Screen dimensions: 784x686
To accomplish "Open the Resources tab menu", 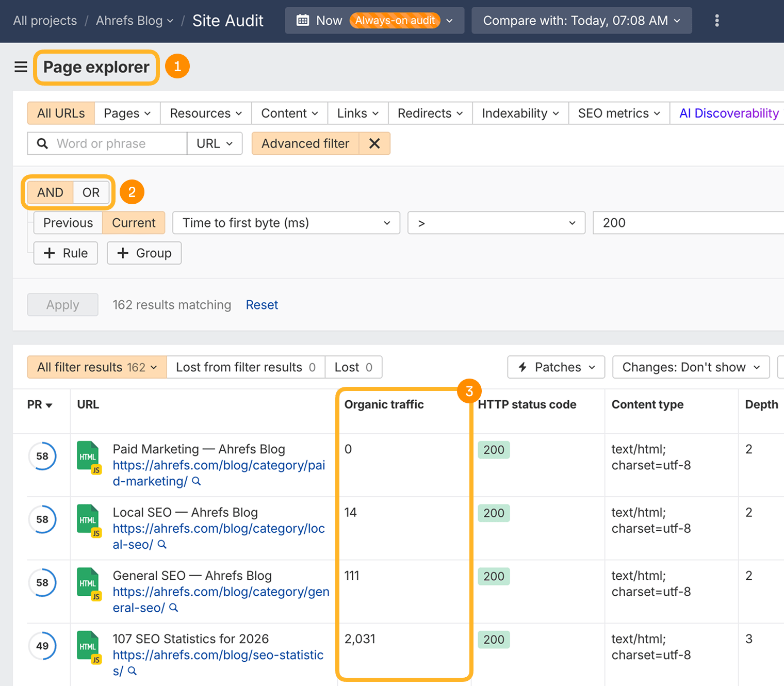I will [x=206, y=113].
